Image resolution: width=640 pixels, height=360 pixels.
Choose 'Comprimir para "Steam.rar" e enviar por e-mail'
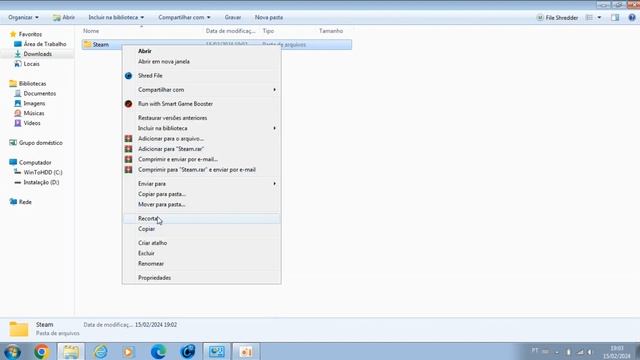coord(201,170)
